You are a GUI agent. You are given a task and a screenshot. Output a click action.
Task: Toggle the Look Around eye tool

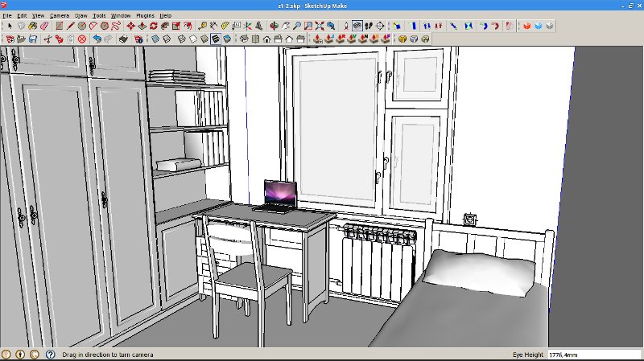click(x=357, y=26)
